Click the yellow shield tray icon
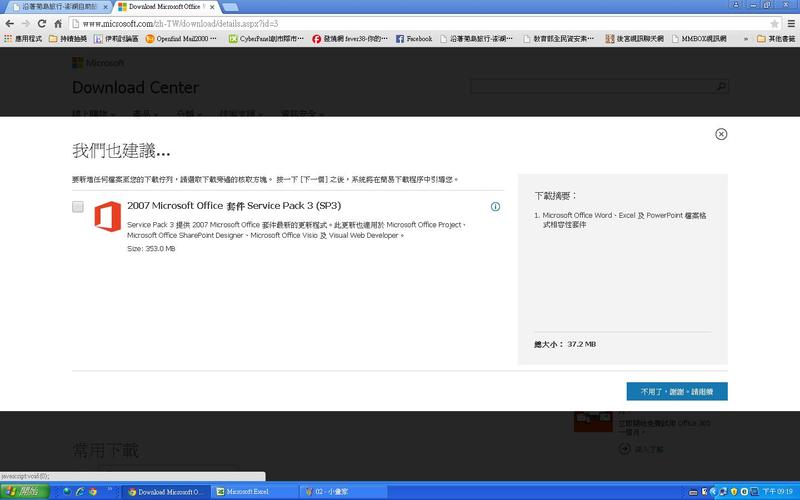The height and width of the screenshot is (500, 800). 734,492
